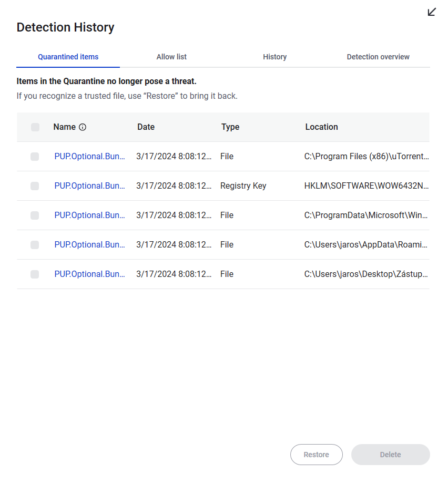Screen dimensions: 448x484
Task: Open PUP.Optional link in the Registry Key row
Action: (90, 186)
